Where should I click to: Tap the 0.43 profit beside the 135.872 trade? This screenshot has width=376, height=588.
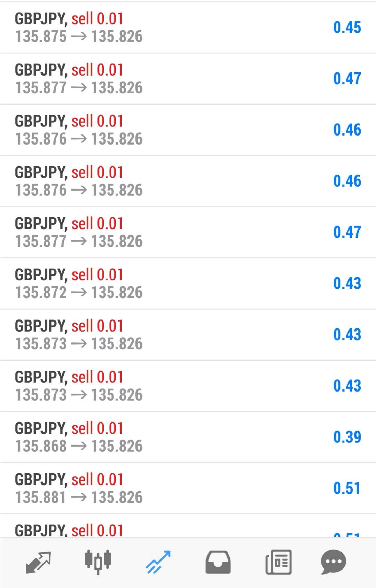[x=347, y=283]
